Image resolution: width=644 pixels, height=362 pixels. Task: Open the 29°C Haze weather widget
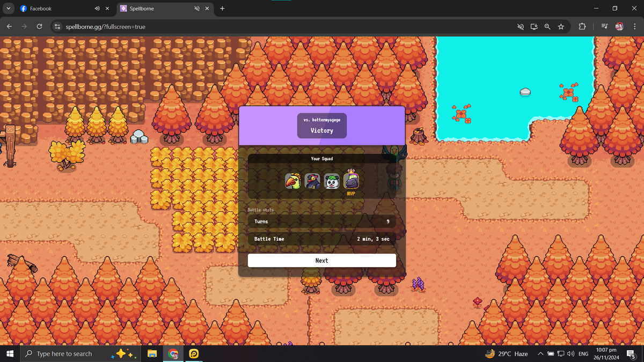(506, 353)
